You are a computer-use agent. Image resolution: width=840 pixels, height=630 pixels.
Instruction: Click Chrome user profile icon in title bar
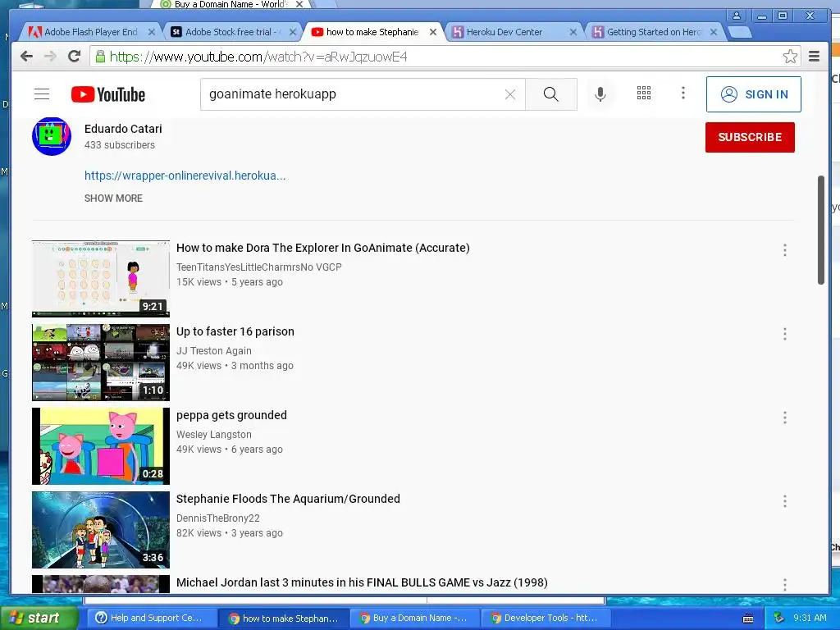737,16
